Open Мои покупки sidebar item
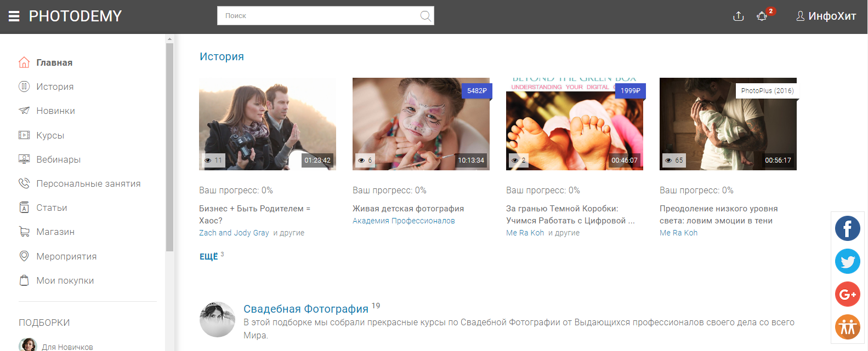Screen dimensions: 868x351 65,280
